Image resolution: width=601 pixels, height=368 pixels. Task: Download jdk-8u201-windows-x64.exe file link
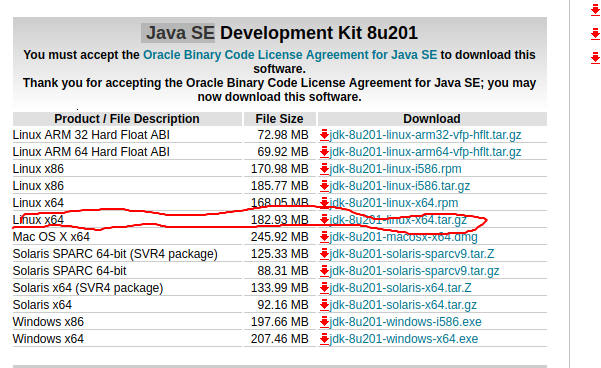(x=404, y=339)
